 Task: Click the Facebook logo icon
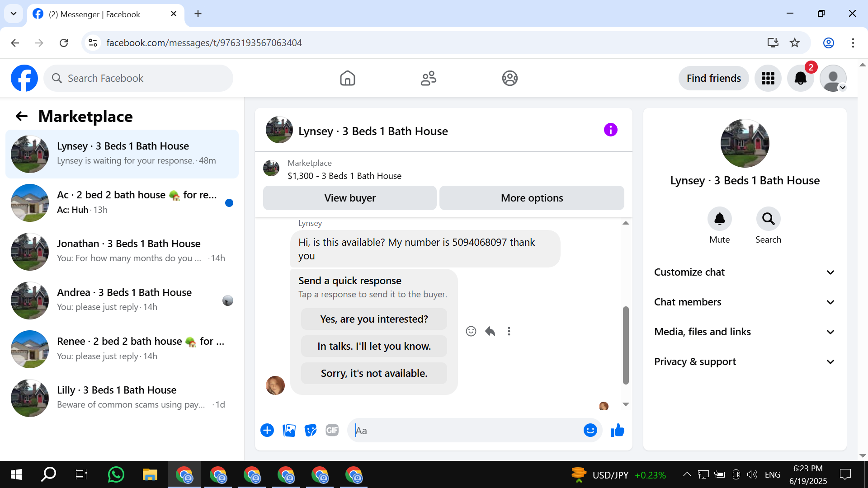(24, 78)
